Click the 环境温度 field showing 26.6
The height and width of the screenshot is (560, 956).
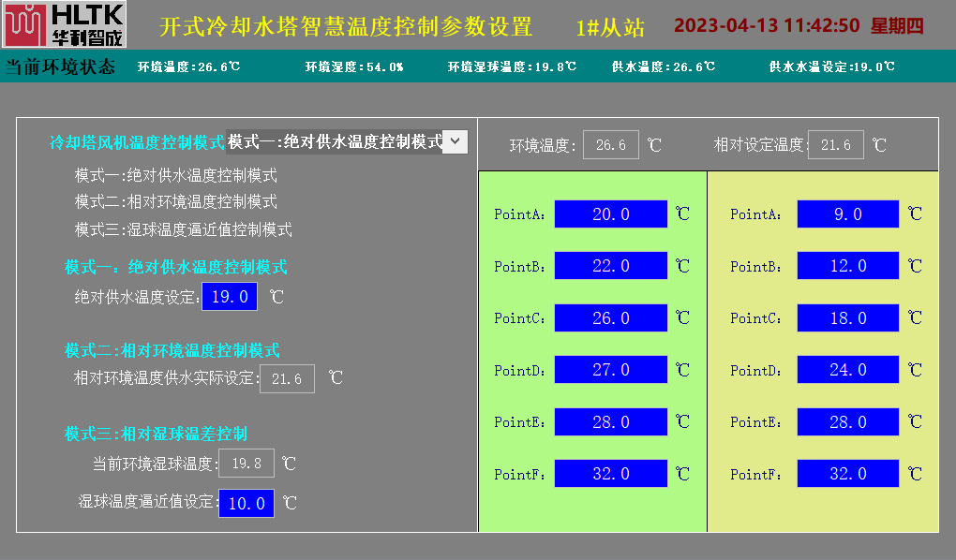pyautogui.click(x=611, y=145)
